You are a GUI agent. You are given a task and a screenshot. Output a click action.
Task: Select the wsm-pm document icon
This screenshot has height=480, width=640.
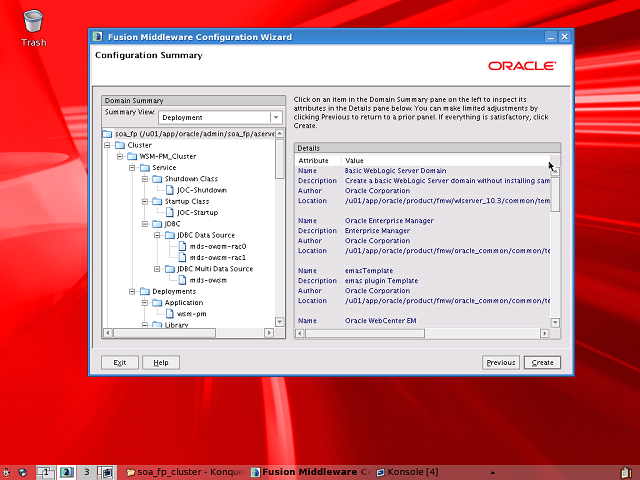point(169,314)
